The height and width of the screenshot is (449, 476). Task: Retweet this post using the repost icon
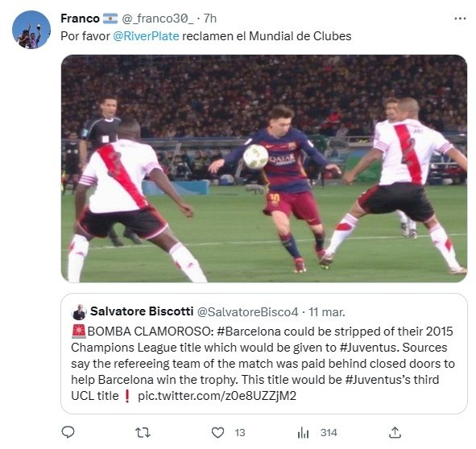pyautogui.click(x=143, y=433)
